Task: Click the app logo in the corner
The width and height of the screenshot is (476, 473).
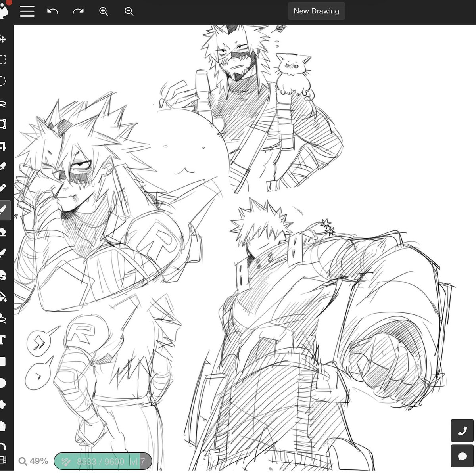Action: pyautogui.click(x=4, y=10)
